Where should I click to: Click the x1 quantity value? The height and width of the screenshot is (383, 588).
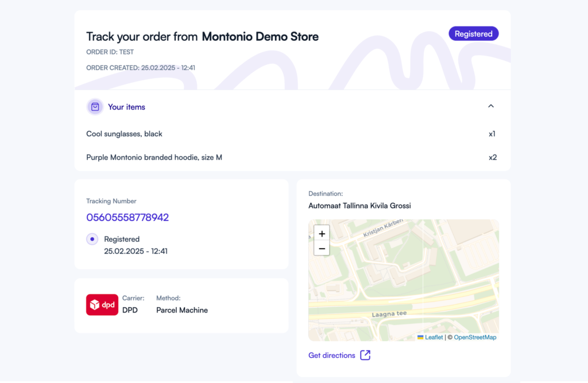tap(492, 134)
